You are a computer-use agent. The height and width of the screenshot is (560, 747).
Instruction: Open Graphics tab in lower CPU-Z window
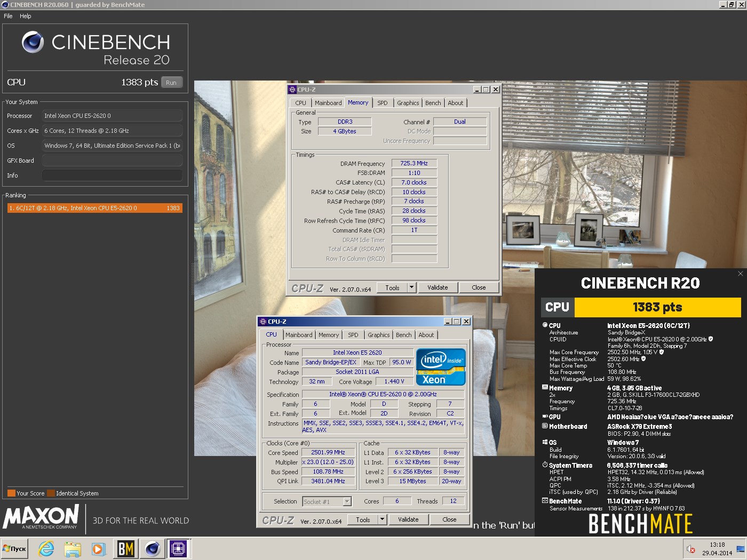point(378,335)
